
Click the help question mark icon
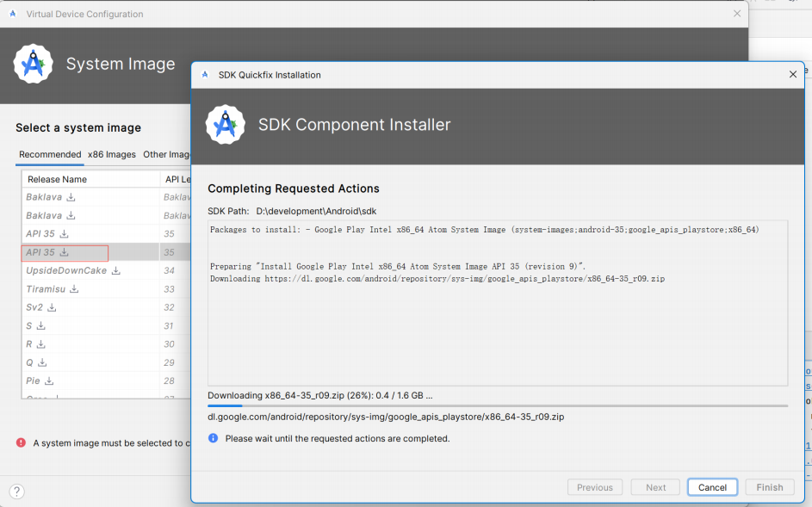[16, 491]
